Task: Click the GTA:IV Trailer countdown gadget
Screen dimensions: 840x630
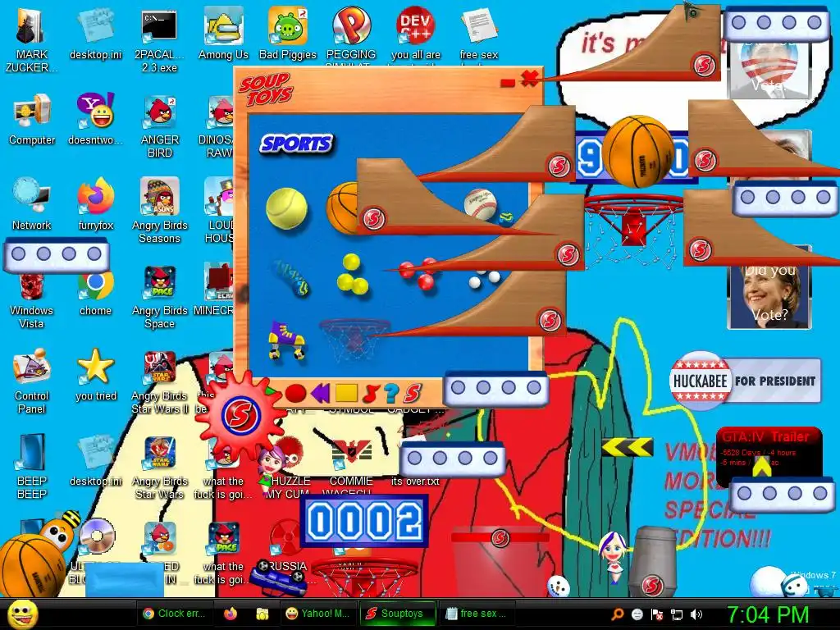Action: tap(768, 455)
